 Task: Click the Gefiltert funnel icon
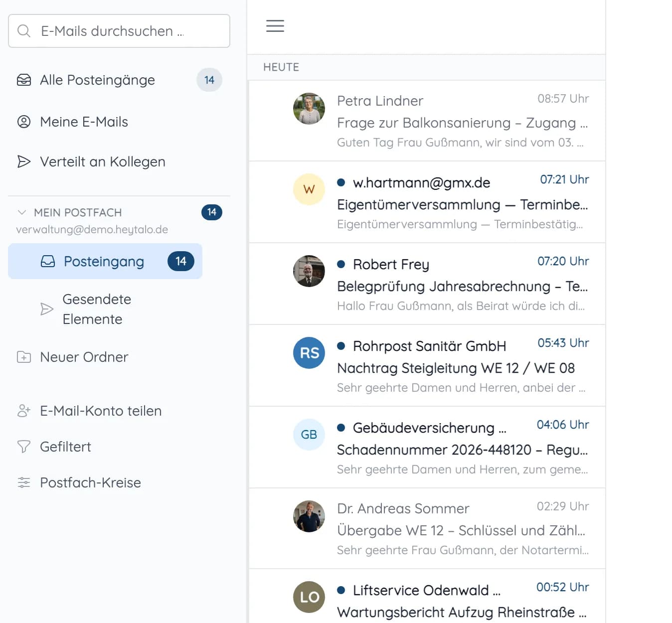pos(24,447)
